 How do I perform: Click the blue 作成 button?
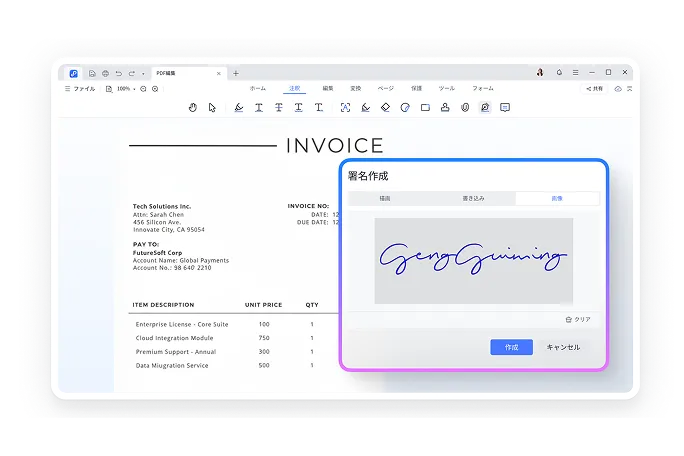coord(511,347)
